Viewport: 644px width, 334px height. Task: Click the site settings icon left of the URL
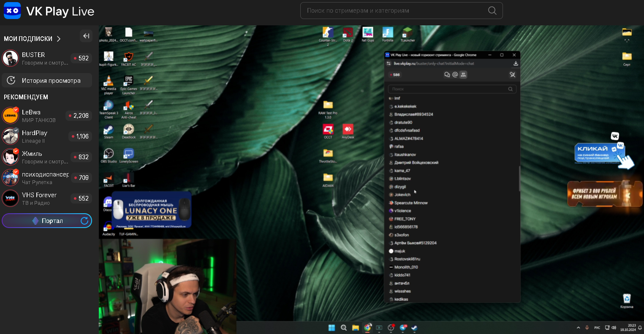click(389, 63)
